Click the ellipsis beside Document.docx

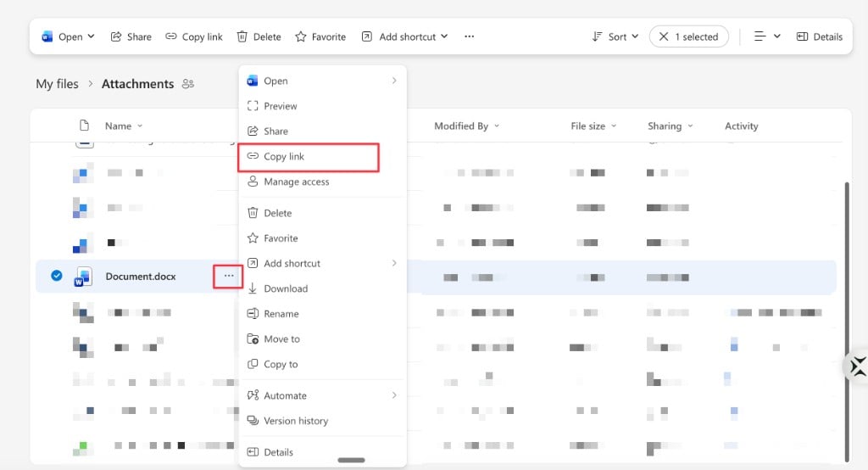229,276
